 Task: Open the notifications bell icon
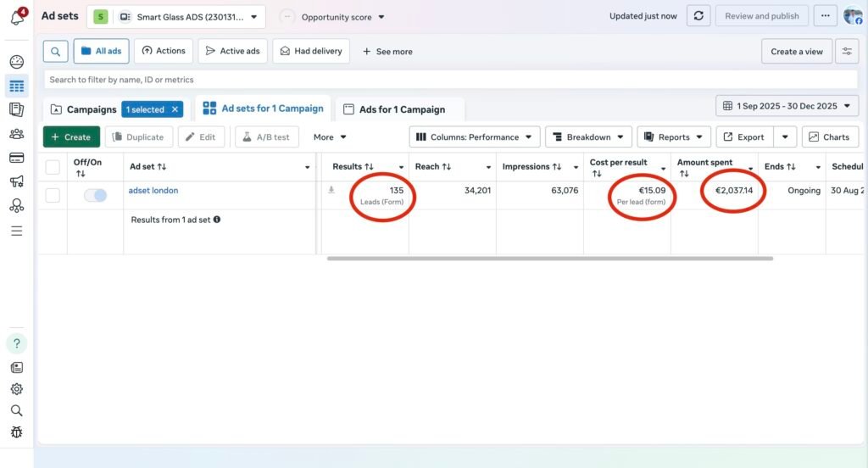point(16,18)
